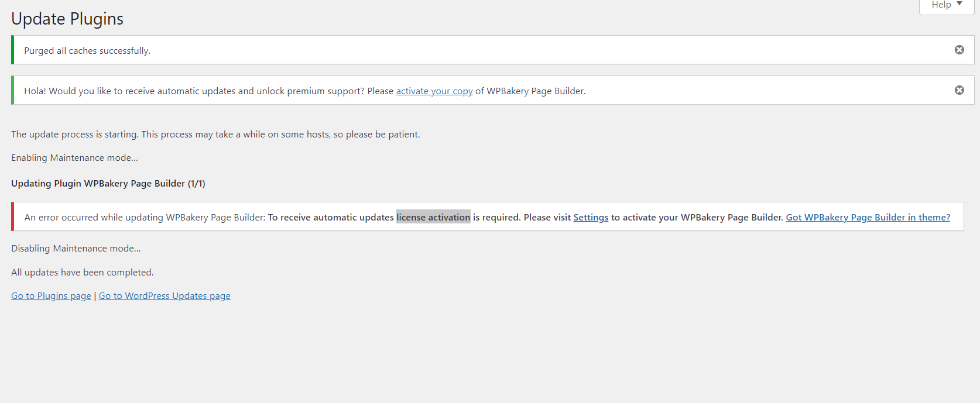The height and width of the screenshot is (403, 980).
Task: Dismiss the WPBakery activation prompt notice
Action: pos(959,90)
